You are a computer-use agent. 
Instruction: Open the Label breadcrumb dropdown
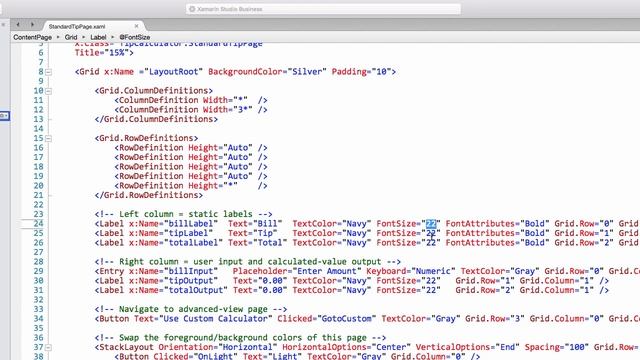tap(98, 37)
